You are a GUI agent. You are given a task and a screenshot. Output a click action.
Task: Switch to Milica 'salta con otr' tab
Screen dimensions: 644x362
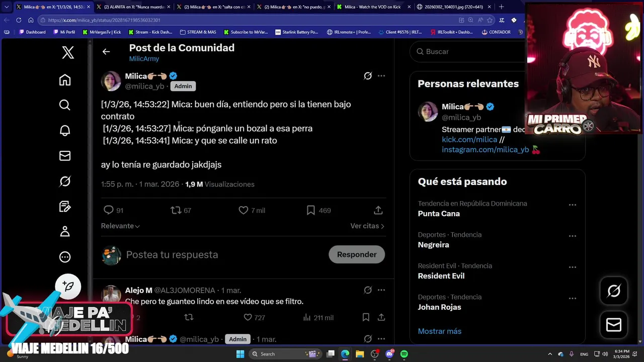pyautogui.click(x=213, y=7)
